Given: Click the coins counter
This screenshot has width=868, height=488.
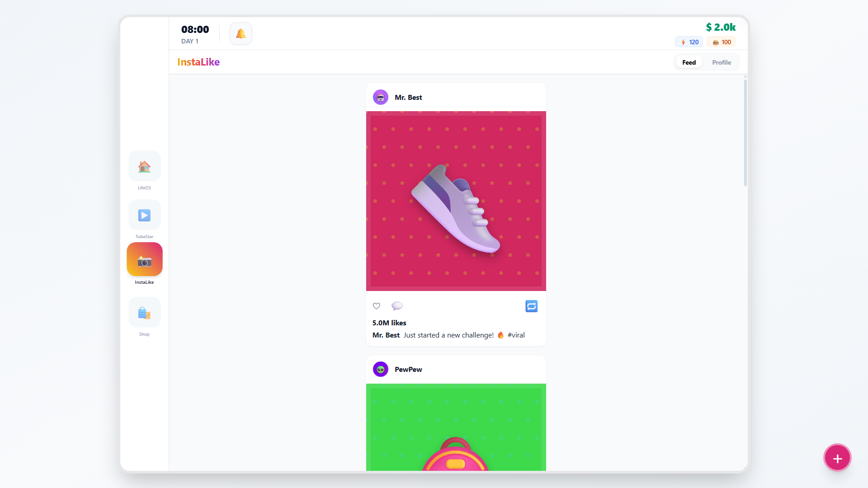Looking at the screenshot, I should [721, 42].
